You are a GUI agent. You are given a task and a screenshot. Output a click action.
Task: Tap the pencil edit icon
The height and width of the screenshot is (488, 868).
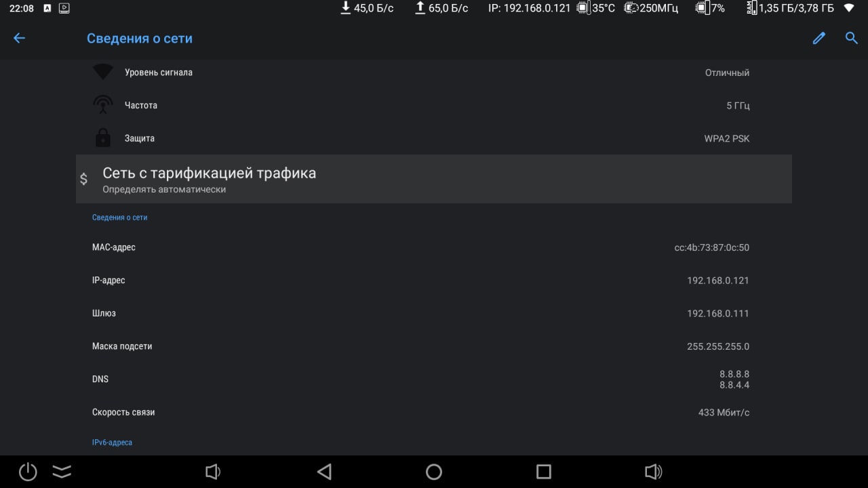coord(819,38)
